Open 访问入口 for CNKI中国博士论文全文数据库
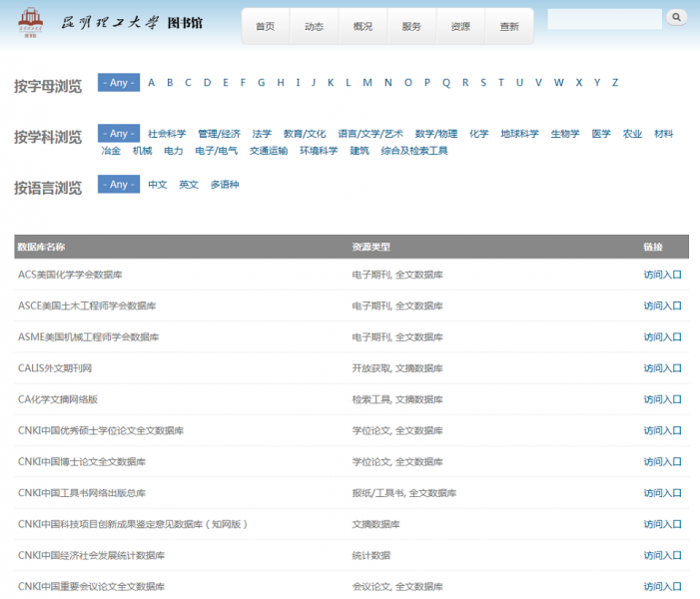This screenshot has height=599, width=700. pos(662,462)
